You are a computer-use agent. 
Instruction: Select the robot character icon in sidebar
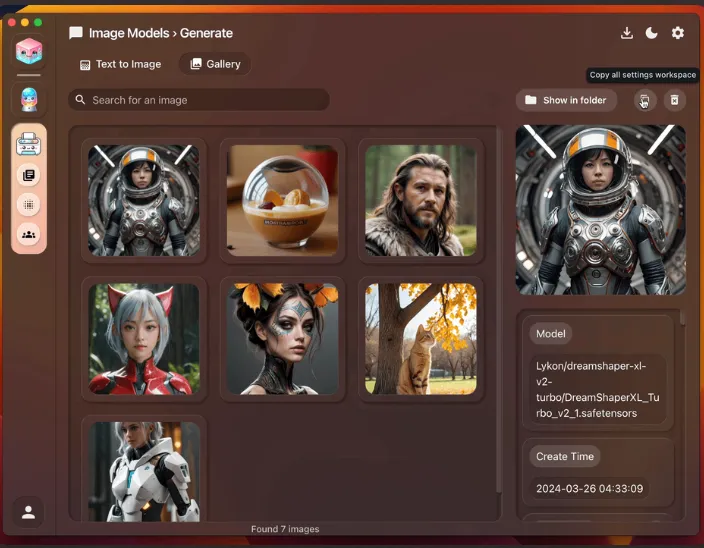29,98
